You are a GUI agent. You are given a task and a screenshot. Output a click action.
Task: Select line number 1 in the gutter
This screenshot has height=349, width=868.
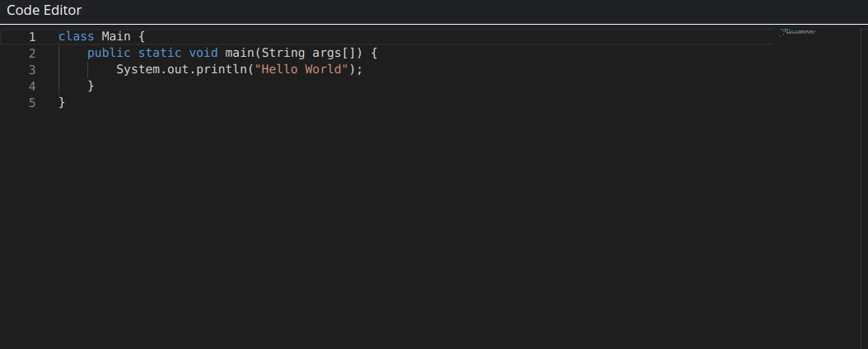(32, 37)
